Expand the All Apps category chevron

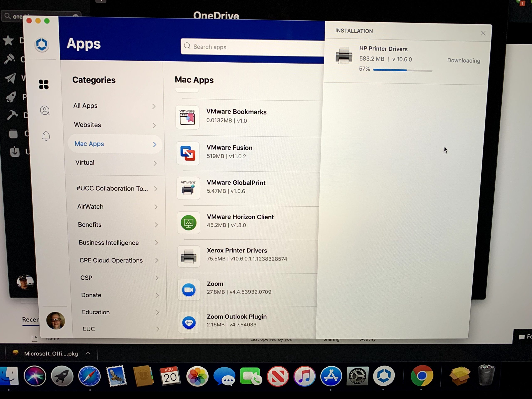[x=154, y=106]
